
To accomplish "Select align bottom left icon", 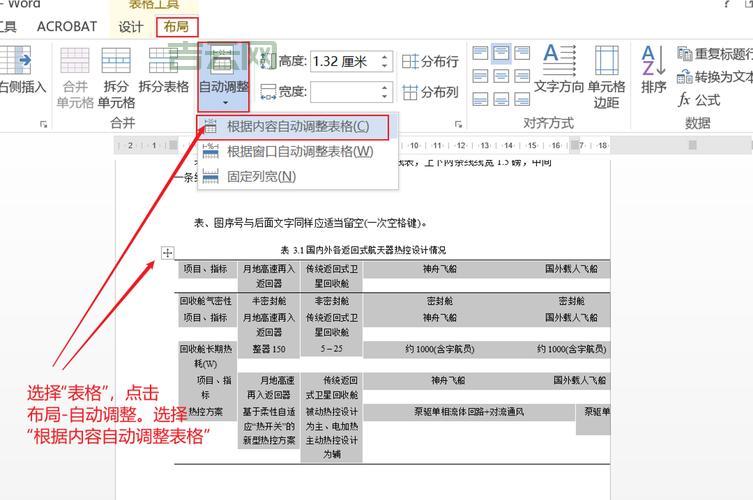I will pyautogui.click(x=480, y=99).
